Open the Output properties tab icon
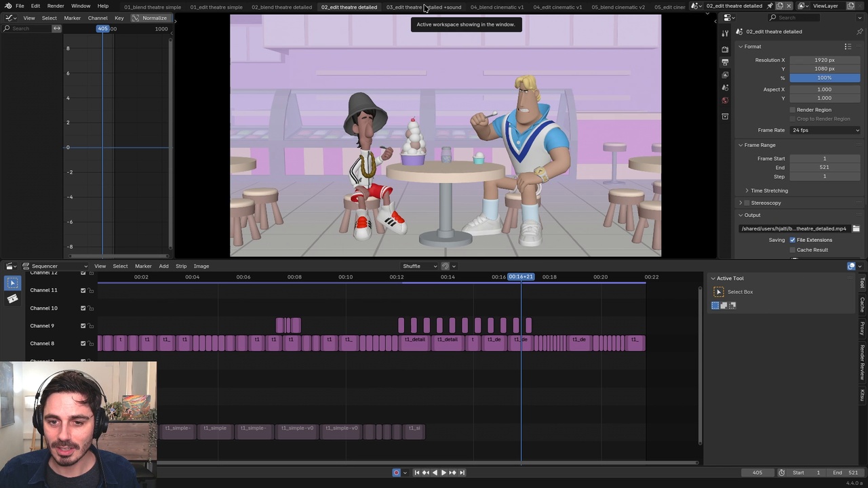 (725, 62)
